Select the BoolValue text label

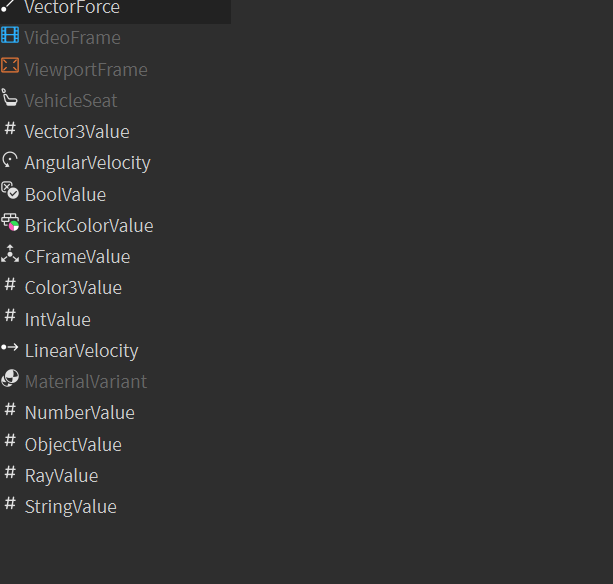[65, 195]
